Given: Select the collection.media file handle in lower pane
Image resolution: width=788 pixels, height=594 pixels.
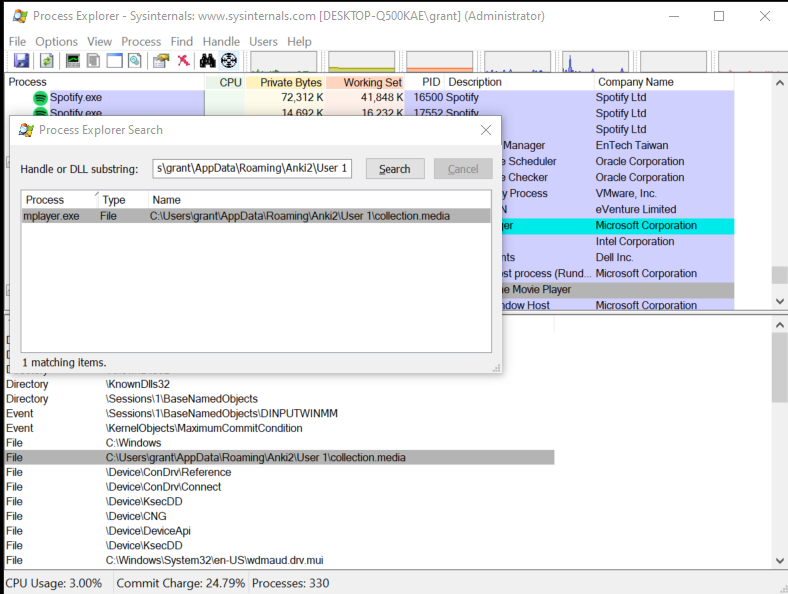Looking at the screenshot, I should (x=280, y=457).
